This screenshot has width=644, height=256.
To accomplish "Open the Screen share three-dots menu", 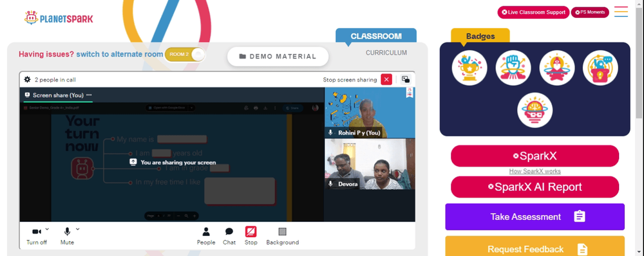I will (x=89, y=95).
